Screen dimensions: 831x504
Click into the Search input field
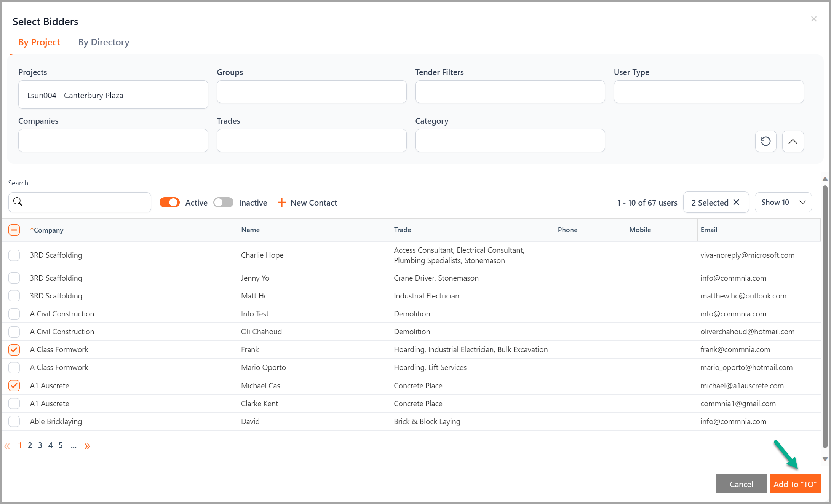[x=80, y=202]
